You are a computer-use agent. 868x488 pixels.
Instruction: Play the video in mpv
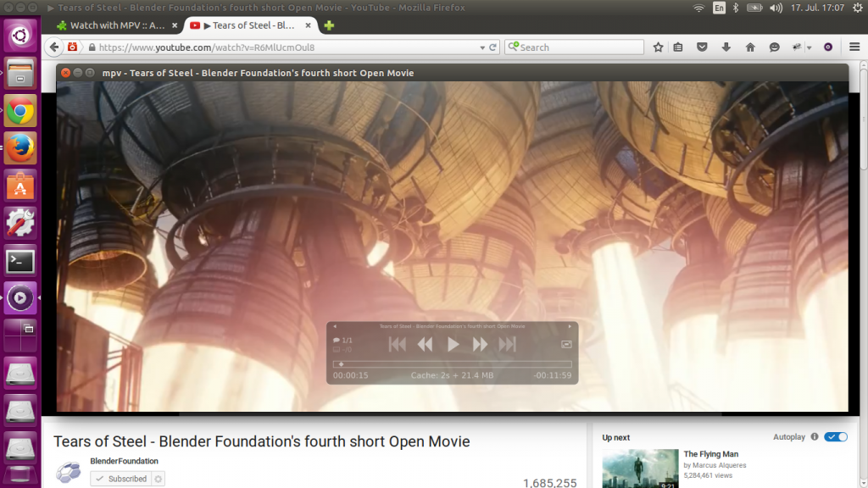click(x=453, y=344)
